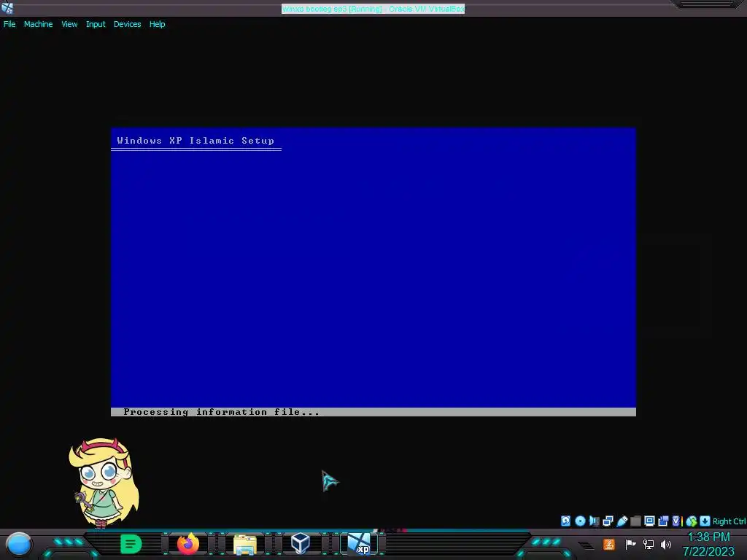The image size is (747, 560).
Task: Show hidden tray icons handle
Action: tap(586, 545)
